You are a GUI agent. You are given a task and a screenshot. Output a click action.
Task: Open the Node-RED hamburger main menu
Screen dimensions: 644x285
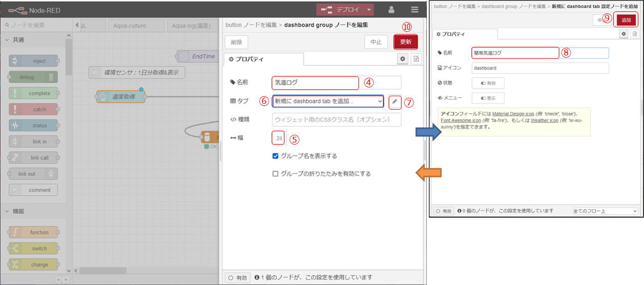[x=414, y=9]
